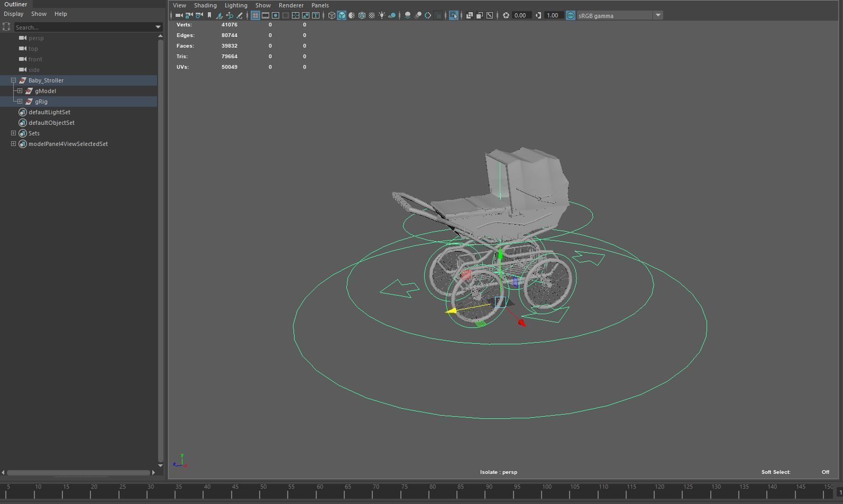Open the Renderer menu
This screenshot has width=843, height=504.
[291, 5]
